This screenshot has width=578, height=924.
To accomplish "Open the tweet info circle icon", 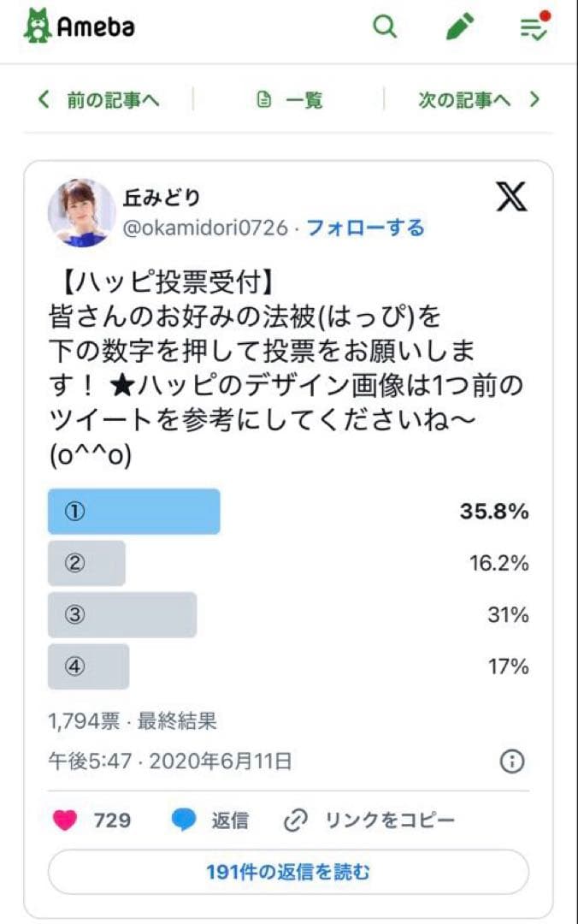I will (512, 760).
